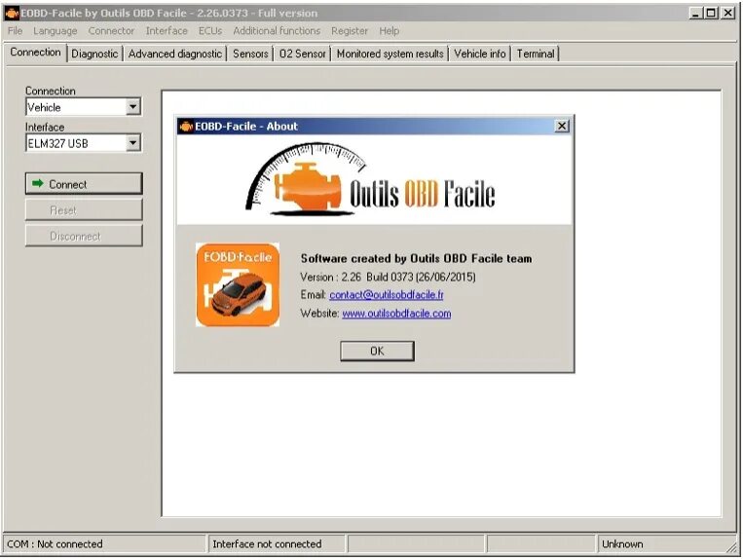Select the ELM327 USB interface combo box
This screenshot has height=560, width=743.
point(84,143)
